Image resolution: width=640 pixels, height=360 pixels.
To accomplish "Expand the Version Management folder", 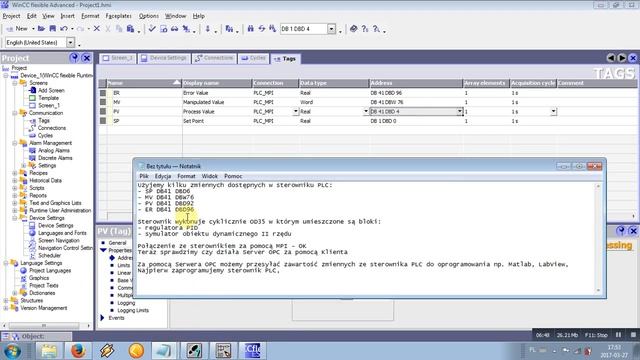I will tap(6, 308).
